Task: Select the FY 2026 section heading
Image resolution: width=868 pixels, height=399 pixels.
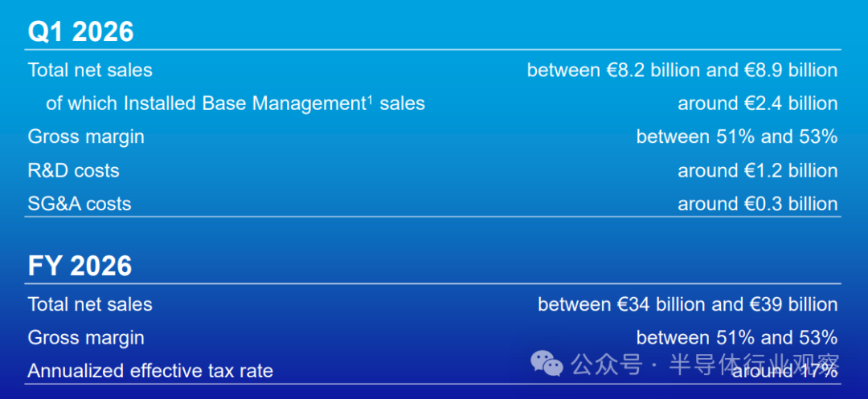Action: pyautogui.click(x=80, y=266)
